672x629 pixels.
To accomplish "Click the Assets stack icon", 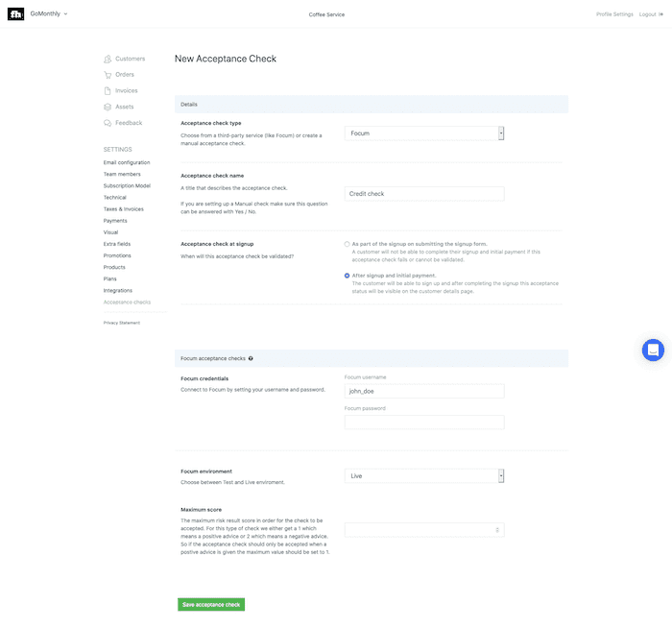I will coord(108,107).
